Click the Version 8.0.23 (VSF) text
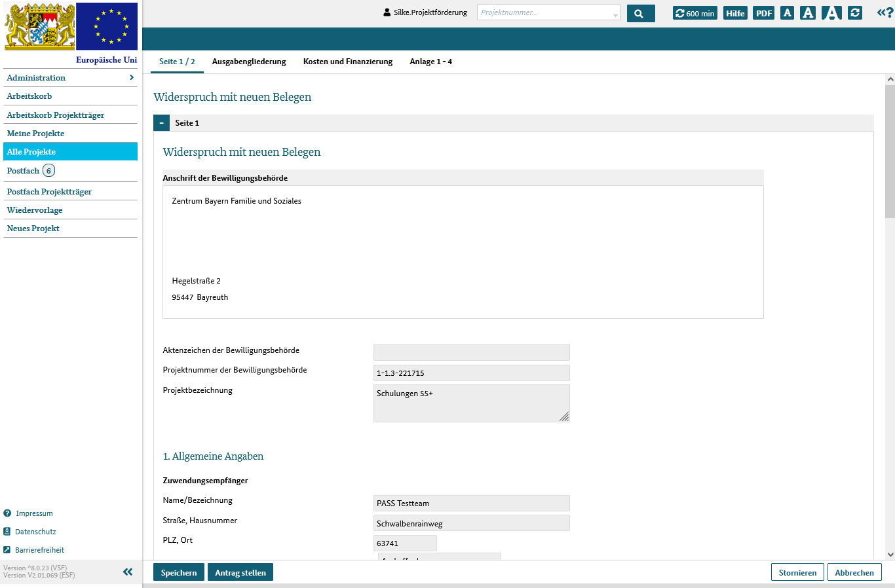 click(35, 568)
